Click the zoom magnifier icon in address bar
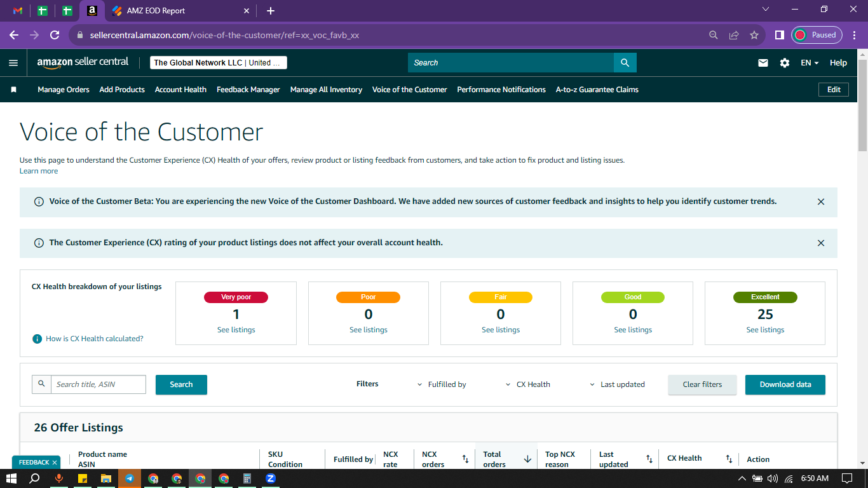Image resolution: width=868 pixels, height=488 pixels. [x=714, y=35]
